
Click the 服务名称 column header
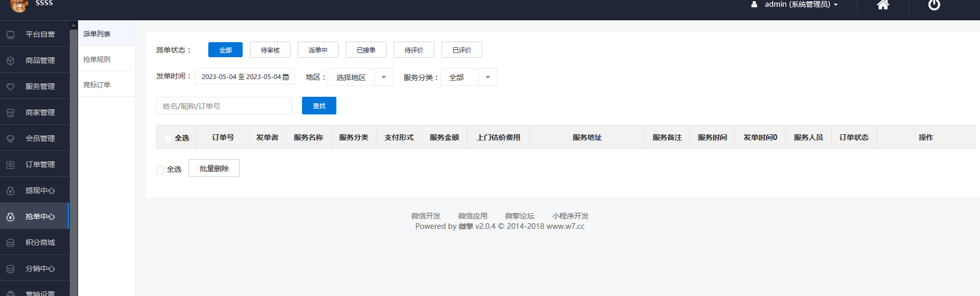pos(308,137)
